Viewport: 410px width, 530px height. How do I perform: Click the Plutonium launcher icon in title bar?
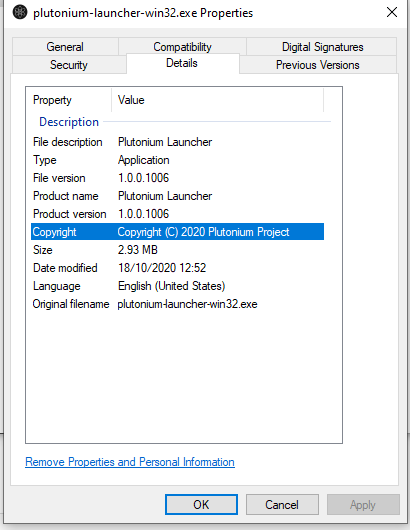20,13
